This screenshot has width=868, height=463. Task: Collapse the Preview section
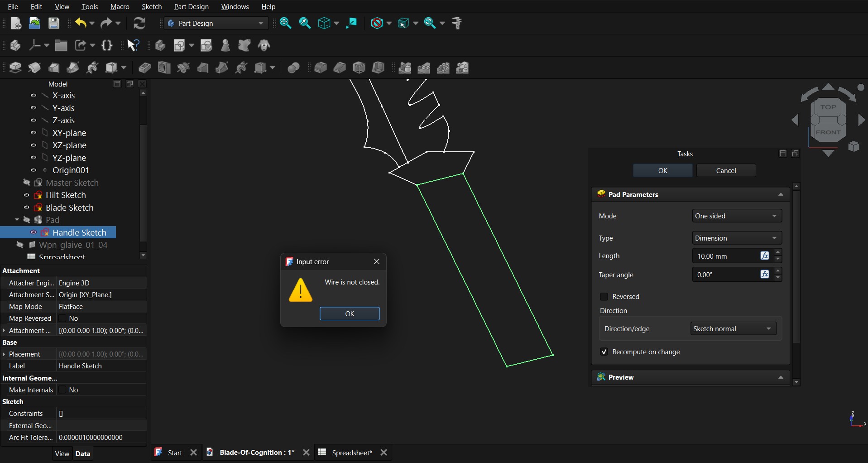[x=781, y=377]
